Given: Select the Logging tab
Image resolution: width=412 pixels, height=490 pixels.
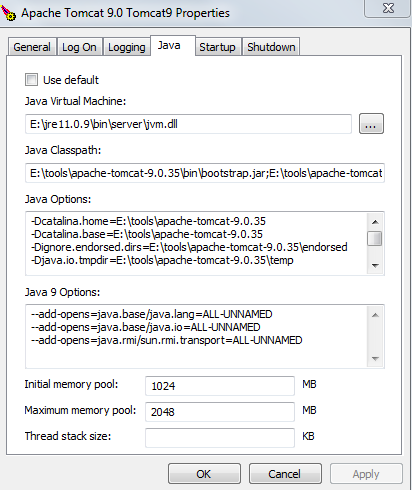Looking at the screenshot, I should click(127, 47).
